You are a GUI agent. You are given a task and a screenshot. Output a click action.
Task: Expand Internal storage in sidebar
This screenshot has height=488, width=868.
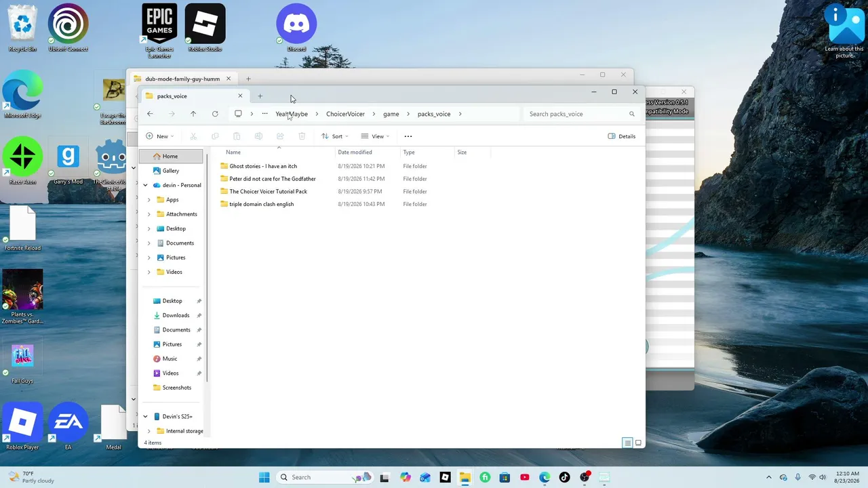(x=149, y=431)
